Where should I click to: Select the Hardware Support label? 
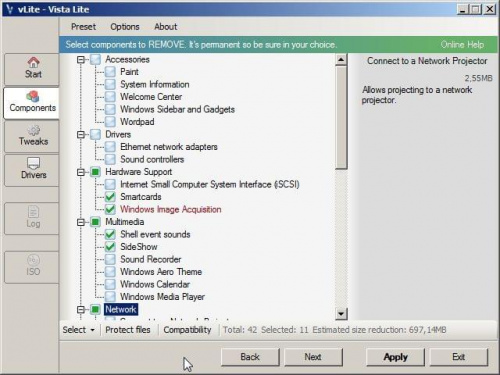[139, 172]
